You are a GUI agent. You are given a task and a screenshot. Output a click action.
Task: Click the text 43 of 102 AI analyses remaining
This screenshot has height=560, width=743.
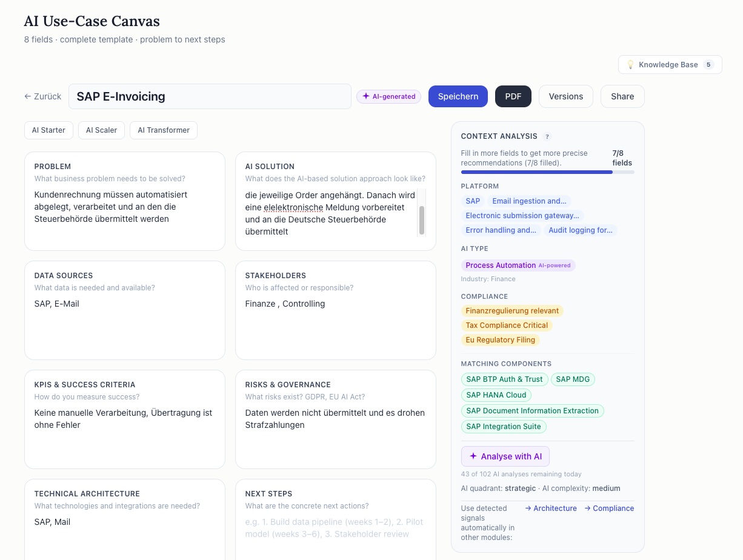pyautogui.click(x=521, y=474)
